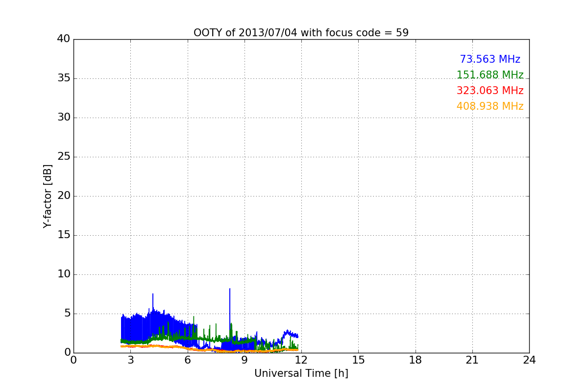588x392 pixels.
Task: Click the x-axis tick label 9
Action: [x=245, y=360]
